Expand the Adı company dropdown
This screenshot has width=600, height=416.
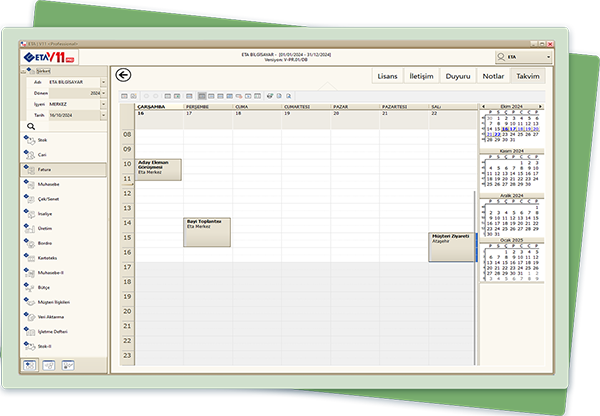pyautogui.click(x=104, y=81)
